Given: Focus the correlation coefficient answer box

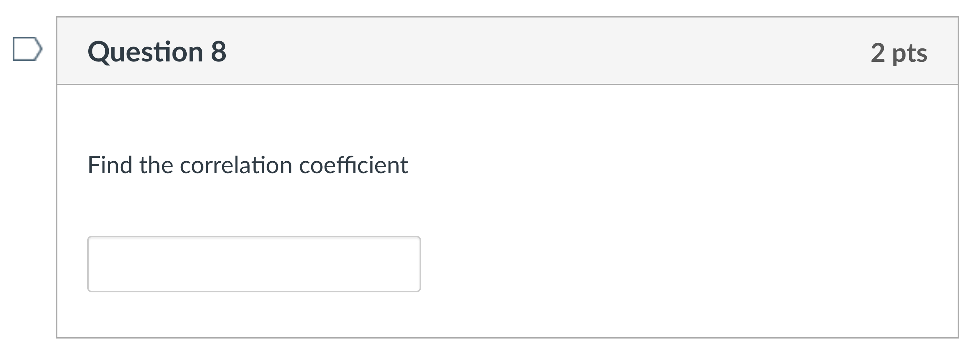Looking at the screenshot, I should click(254, 264).
